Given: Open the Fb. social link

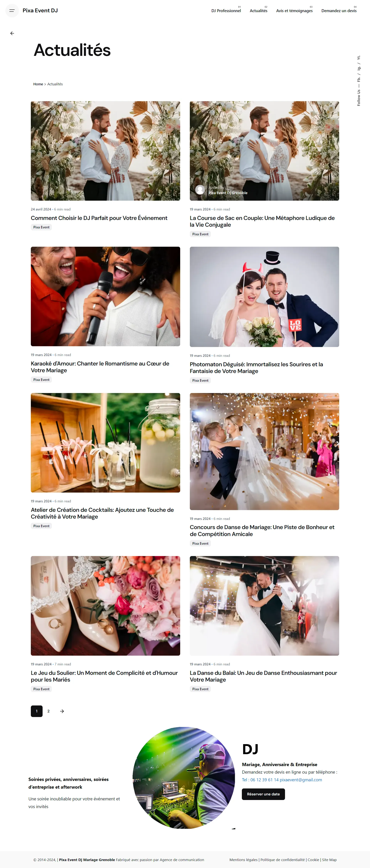Looking at the screenshot, I should pyautogui.click(x=359, y=79).
